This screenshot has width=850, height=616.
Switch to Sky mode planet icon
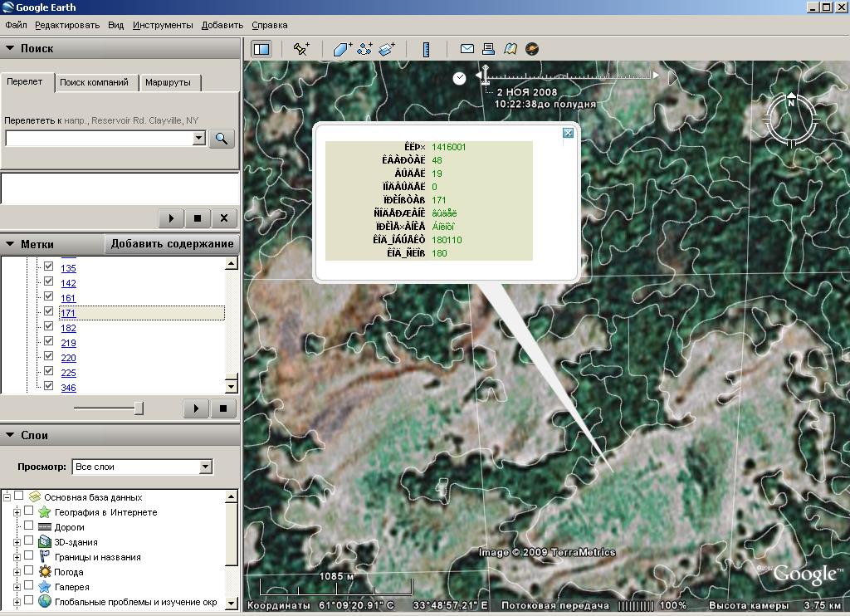(x=532, y=49)
